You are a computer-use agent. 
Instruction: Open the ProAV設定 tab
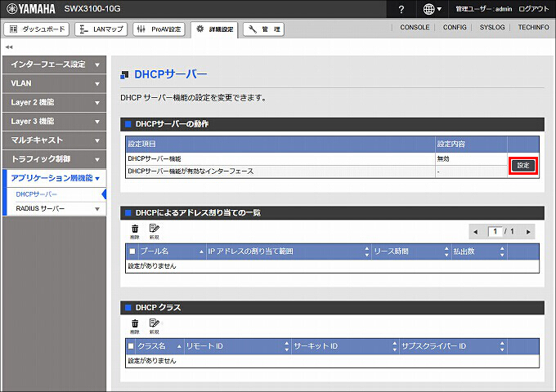pos(159,29)
